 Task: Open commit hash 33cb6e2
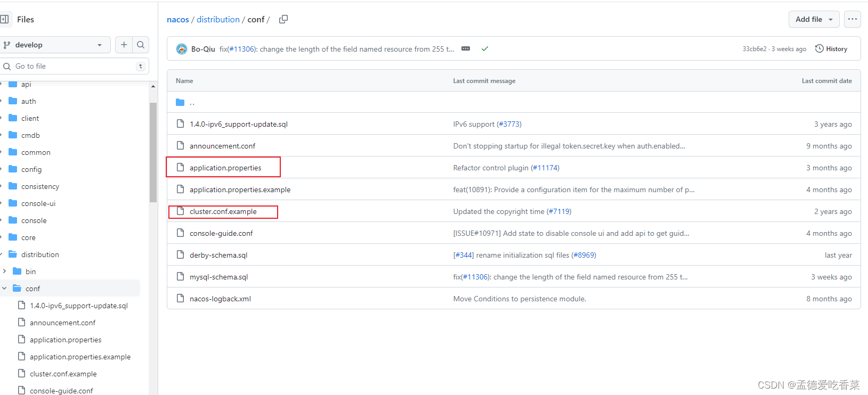[755, 49]
